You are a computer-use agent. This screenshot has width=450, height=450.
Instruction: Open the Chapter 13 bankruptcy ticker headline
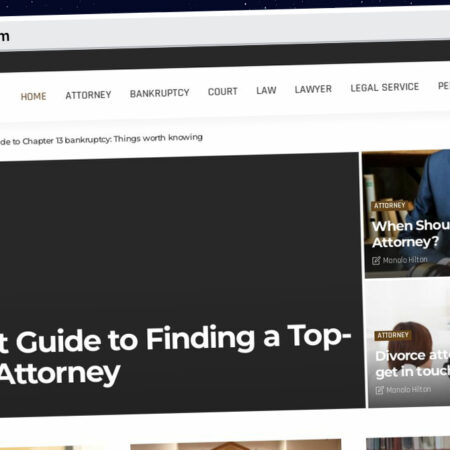(101, 139)
